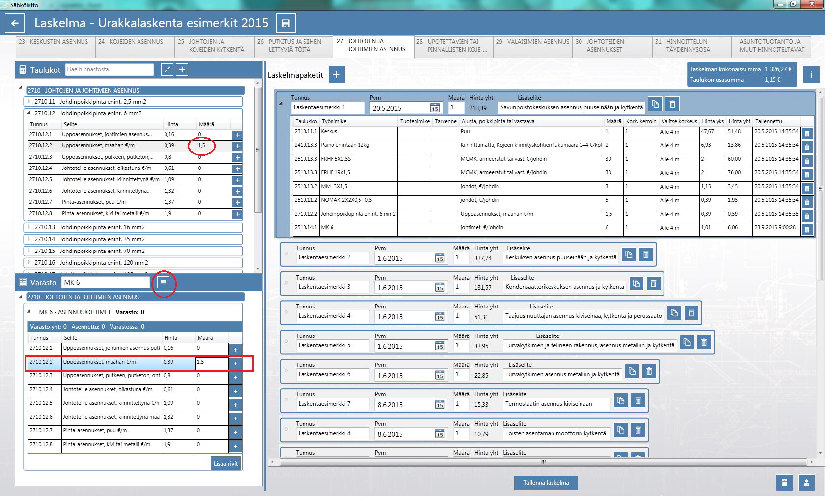Collapse the MK 6 - ASENNUSJOHTIMET group
The image size is (830, 504).
click(x=29, y=312)
